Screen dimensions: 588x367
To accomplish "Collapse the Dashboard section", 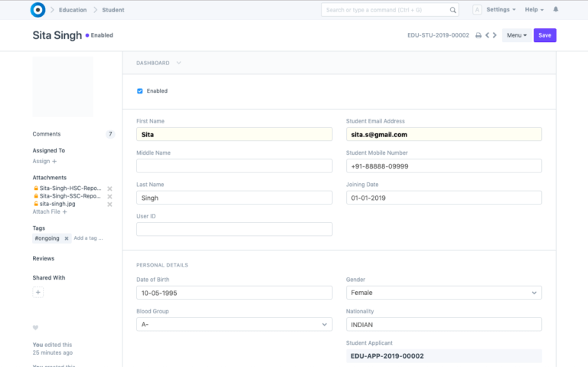I will point(178,63).
